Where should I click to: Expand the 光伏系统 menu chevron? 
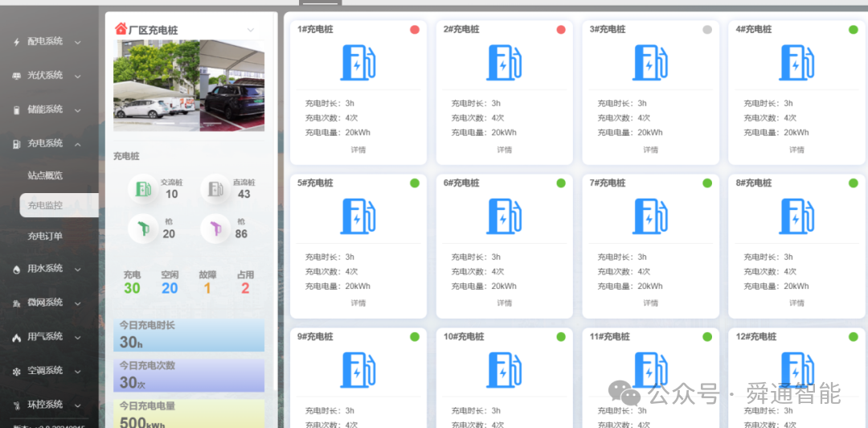coord(78,76)
